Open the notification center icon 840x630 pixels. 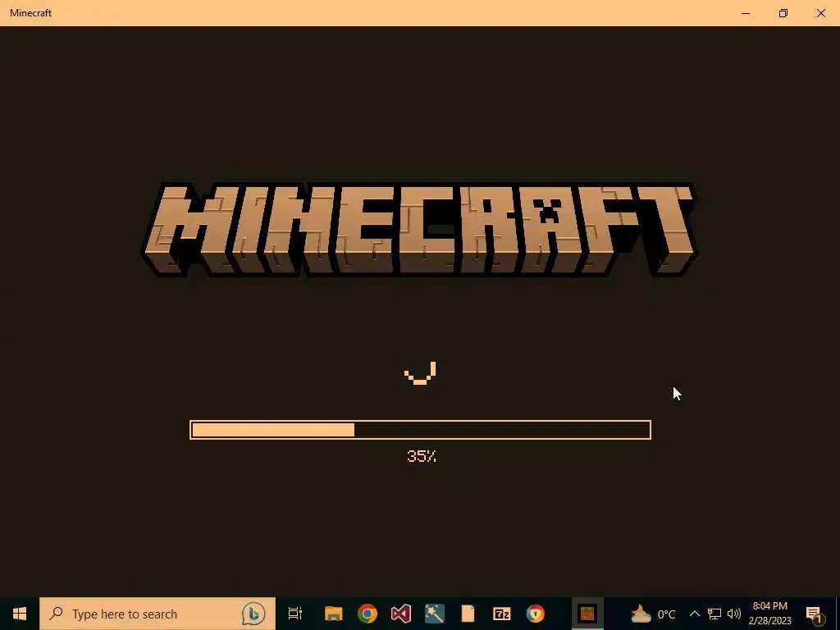click(814, 614)
